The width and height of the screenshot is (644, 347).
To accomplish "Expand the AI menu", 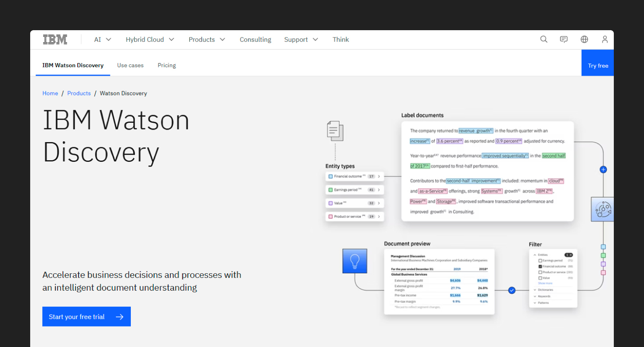I will pos(103,39).
